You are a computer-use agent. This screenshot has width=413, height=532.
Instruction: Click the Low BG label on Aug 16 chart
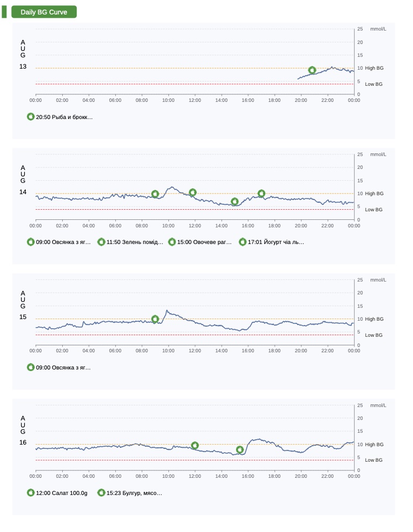(x=374, y=460)
